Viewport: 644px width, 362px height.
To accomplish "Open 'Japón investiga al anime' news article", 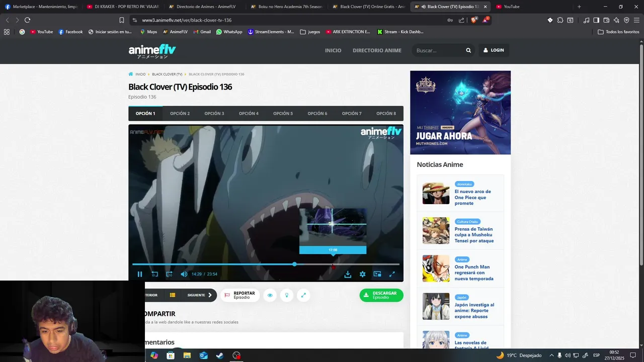I will [x=474, y=311].
